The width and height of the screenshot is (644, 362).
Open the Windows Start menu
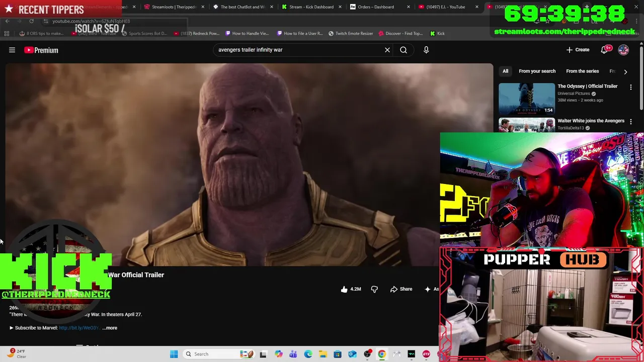pos(174,354)
